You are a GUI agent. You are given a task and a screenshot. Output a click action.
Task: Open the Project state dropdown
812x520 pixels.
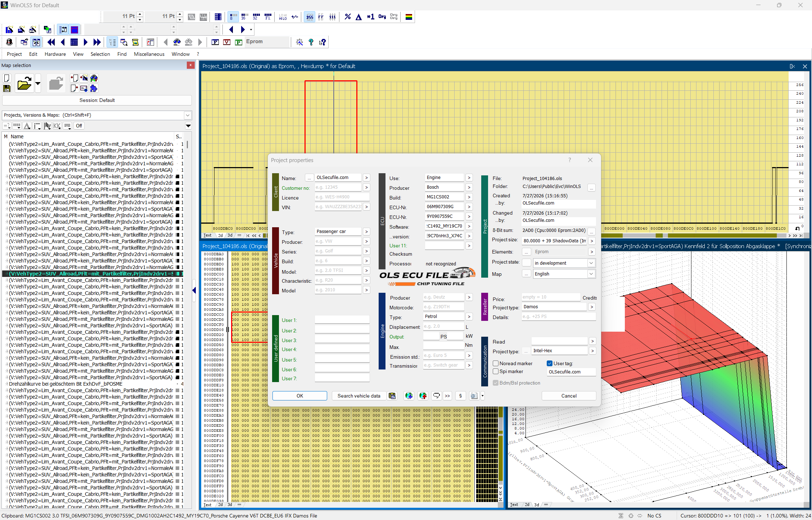(x=591, y=263)
